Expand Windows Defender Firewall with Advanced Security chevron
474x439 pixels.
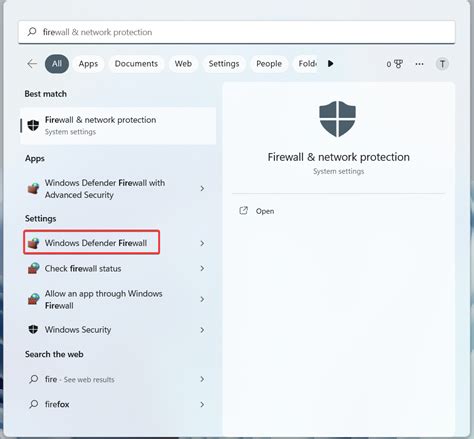pos(202,189)
